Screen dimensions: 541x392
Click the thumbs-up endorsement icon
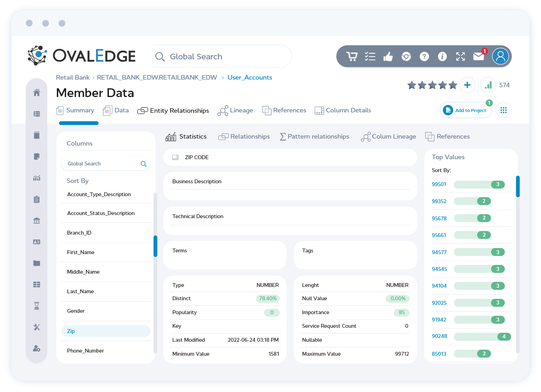388,56
